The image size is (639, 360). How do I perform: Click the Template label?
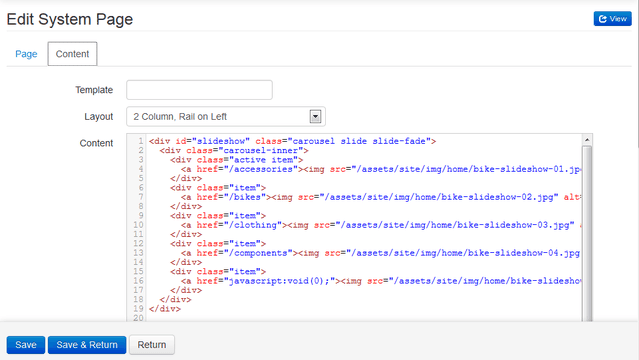coord(94,90)
